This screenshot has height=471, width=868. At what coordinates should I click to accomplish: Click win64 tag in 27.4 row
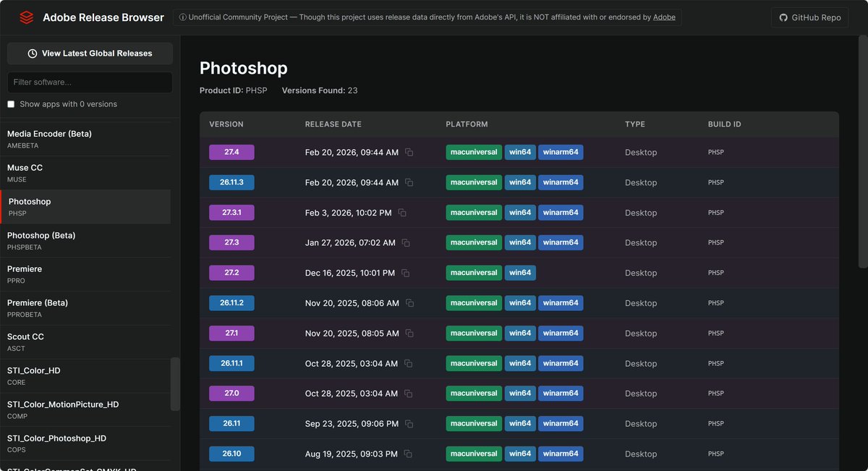(x=520, y=152)
